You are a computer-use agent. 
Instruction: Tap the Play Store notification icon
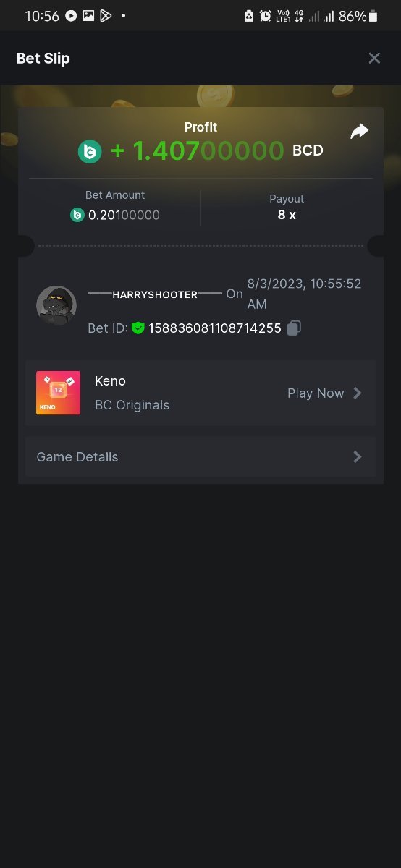pos(106,15)
